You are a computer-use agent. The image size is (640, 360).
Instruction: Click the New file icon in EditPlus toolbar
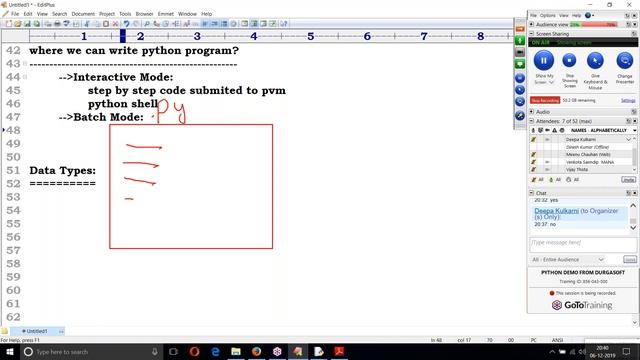[9, 24]
